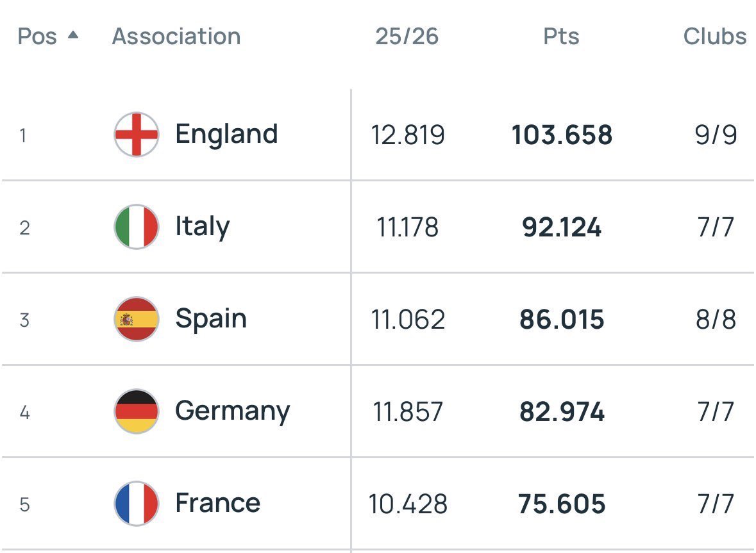Screen dimensions: 756x553
Task: Click the France flag icon
Action: point(137,504)
